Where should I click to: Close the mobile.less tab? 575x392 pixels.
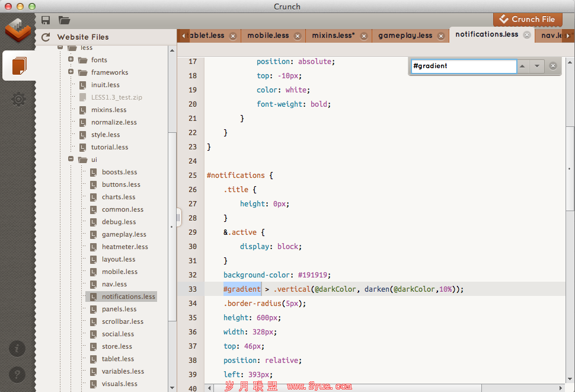click(298, 36)
